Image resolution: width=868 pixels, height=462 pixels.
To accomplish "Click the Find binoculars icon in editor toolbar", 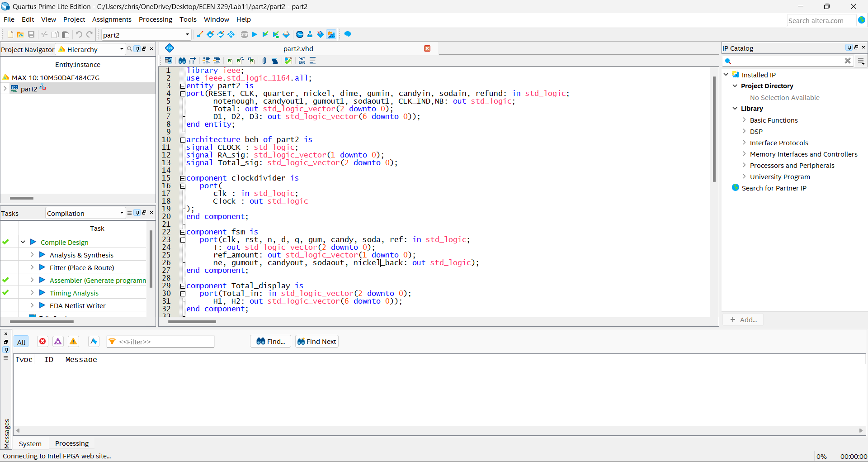I will [x=182, y=61].
